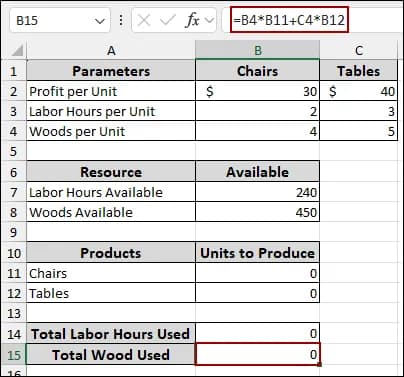The height and width of the screenshot is (377, 404).
Task: Select the Tables label in row 12
Action: pos(111,293)
